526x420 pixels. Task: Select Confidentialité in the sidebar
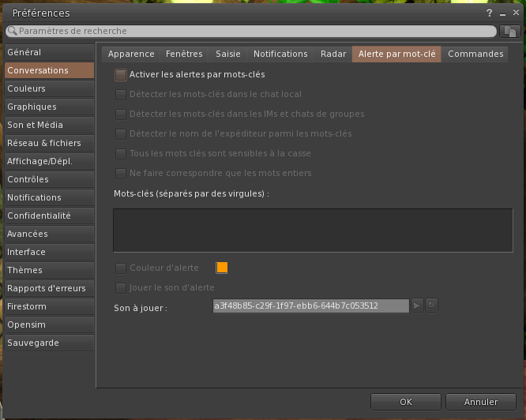[x=39, y=216]
